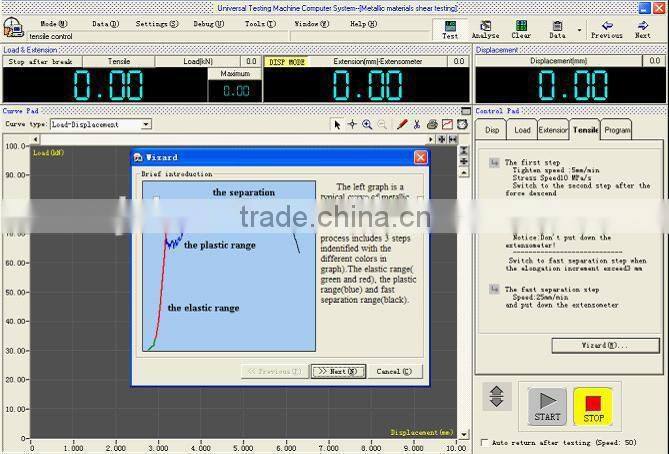Click the application logo icon top-left
Screen dimensions: 669x454
coord(13,28)
